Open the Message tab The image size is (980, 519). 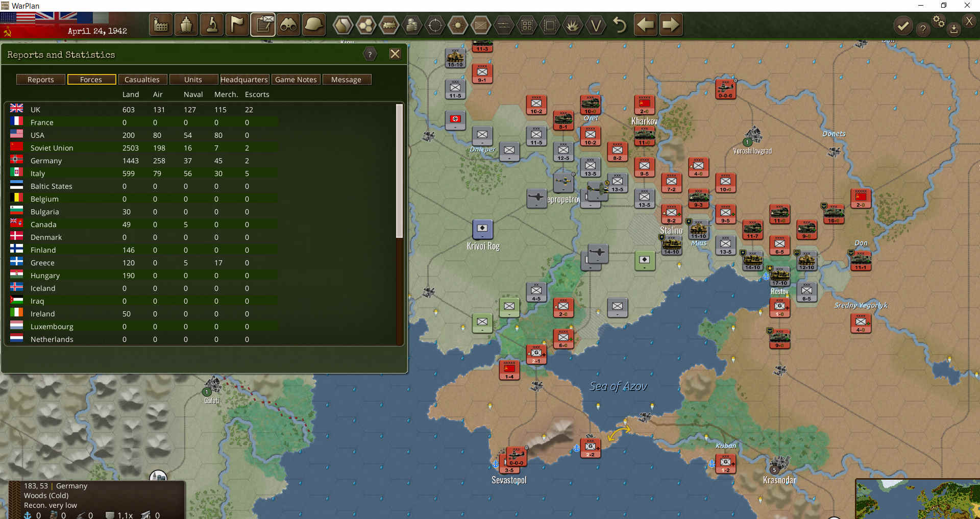(x=346, y=80)
